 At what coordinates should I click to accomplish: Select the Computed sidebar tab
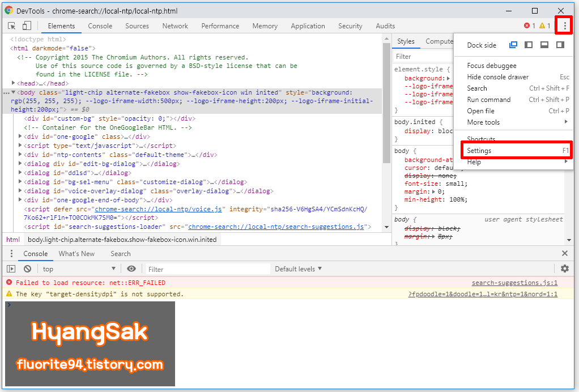pos(439,41)
